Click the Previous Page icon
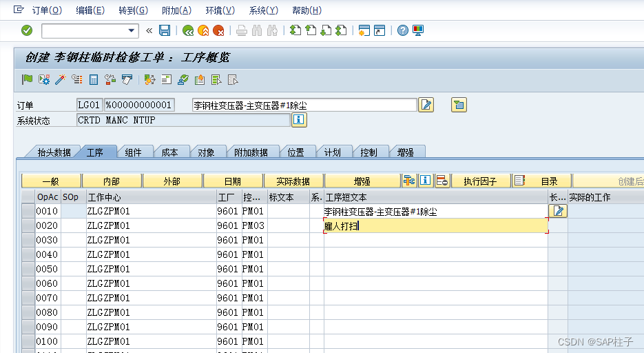The height and width of the screenshot is (353, 644). click(x=311, y=30)
